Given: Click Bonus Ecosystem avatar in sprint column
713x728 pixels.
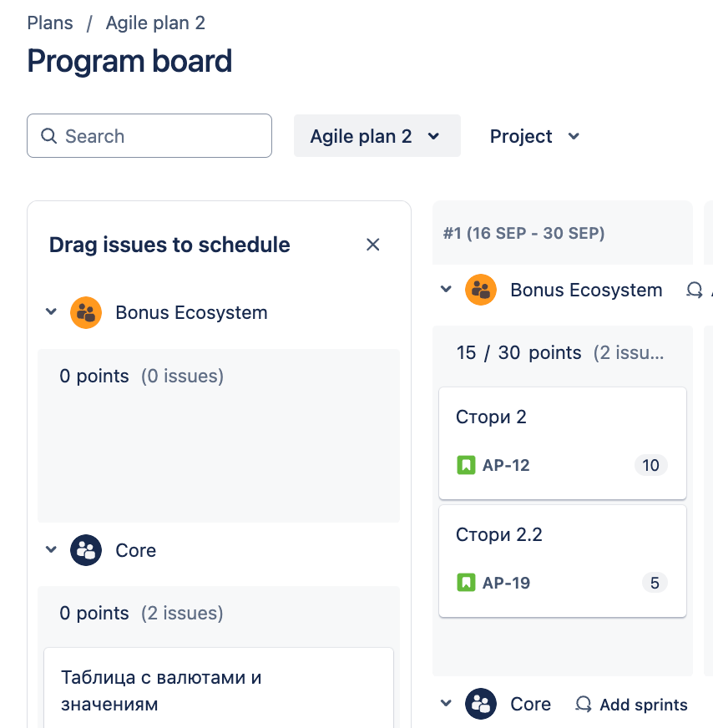Looking at the screenshot, I should [481, 290].
